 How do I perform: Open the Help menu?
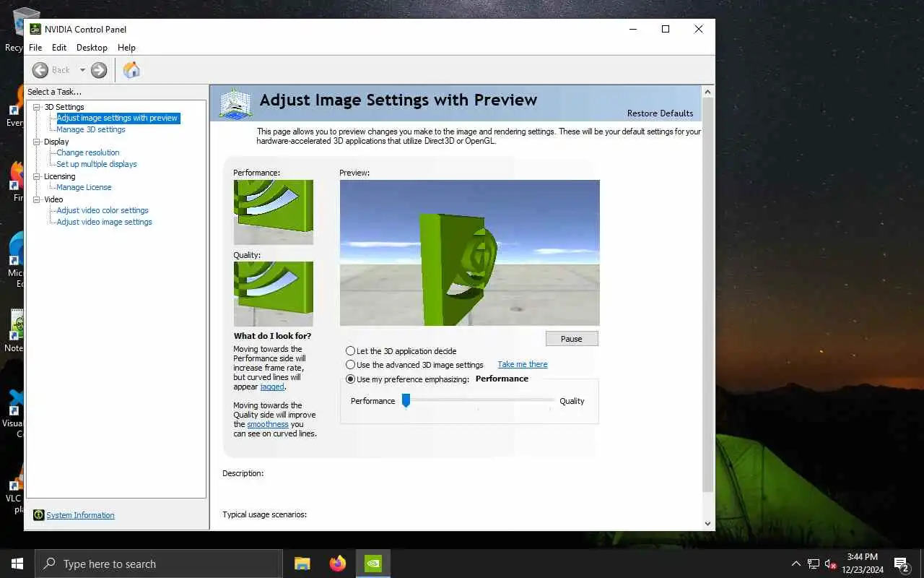(x=126, y=48)
